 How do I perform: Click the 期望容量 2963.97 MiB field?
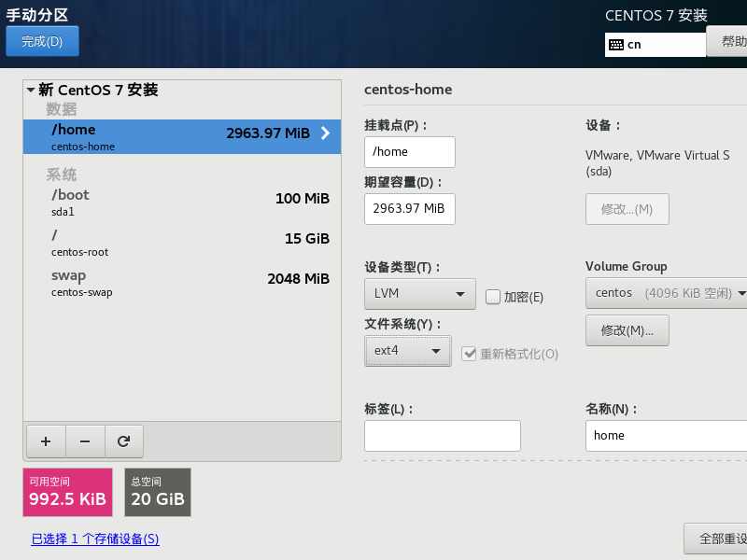tap(410, 208)
